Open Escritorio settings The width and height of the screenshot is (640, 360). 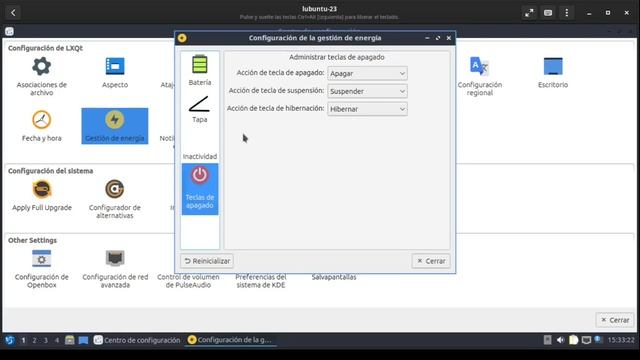point(553,73)
